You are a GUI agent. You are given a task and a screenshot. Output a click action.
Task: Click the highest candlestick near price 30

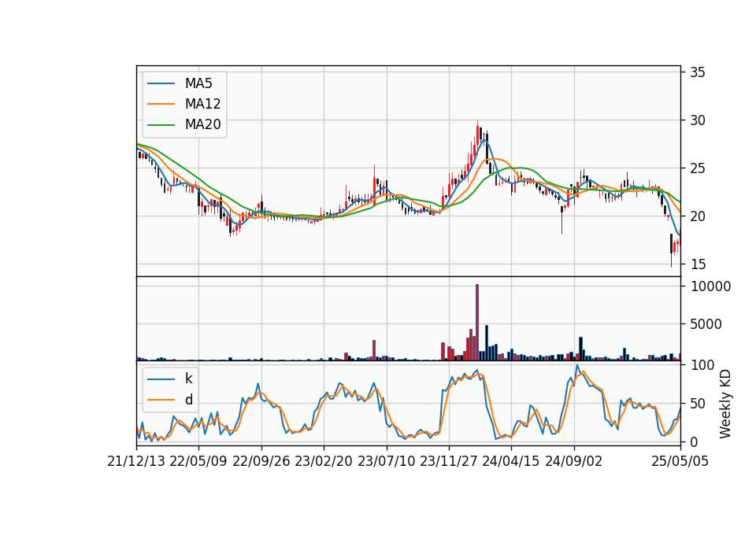(477, 137)
